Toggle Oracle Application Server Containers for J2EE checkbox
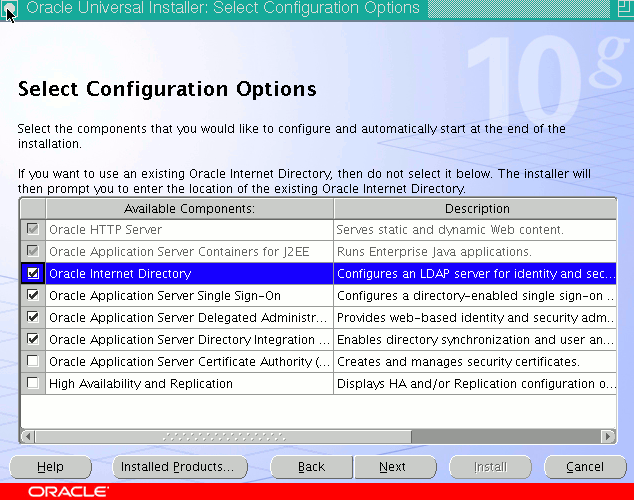The height and width of the screenshot is (500, 634). [x=33, y=251]
